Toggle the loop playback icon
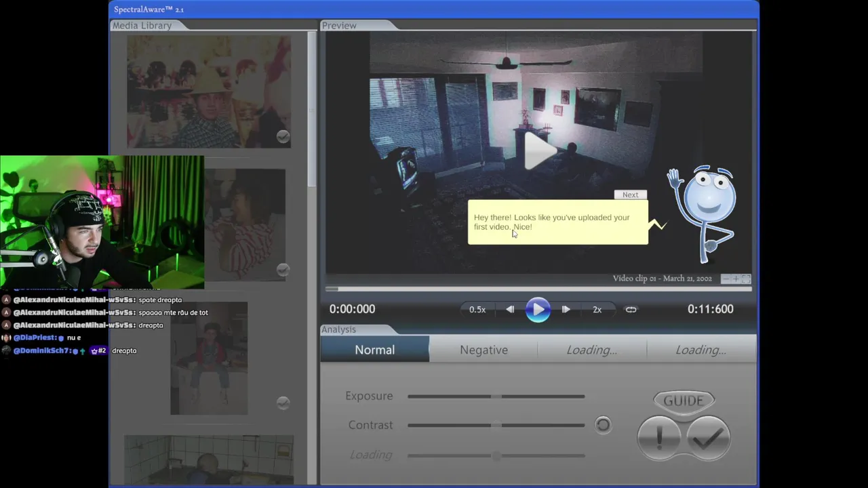This screenshot has width=868, height=488. pos(631,309)
